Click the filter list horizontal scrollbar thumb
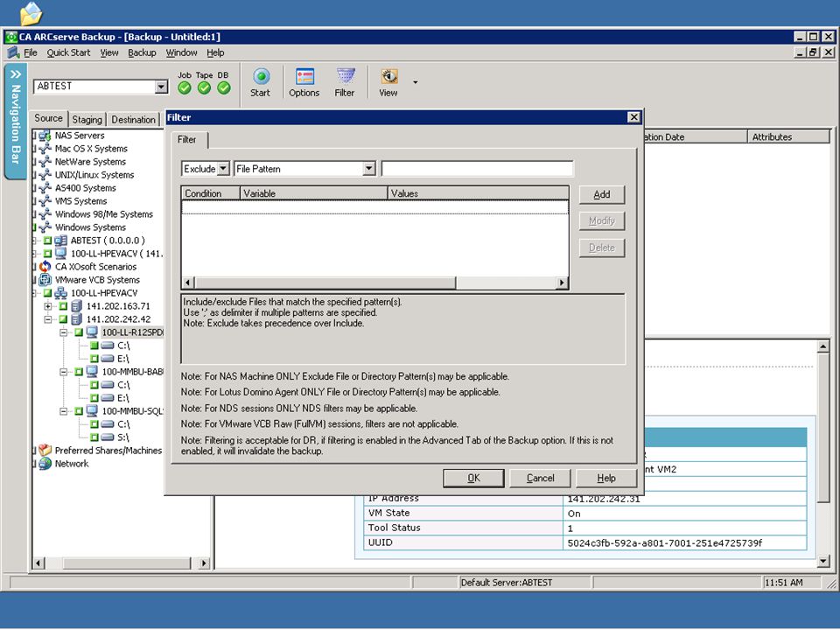 coord(325,283)
